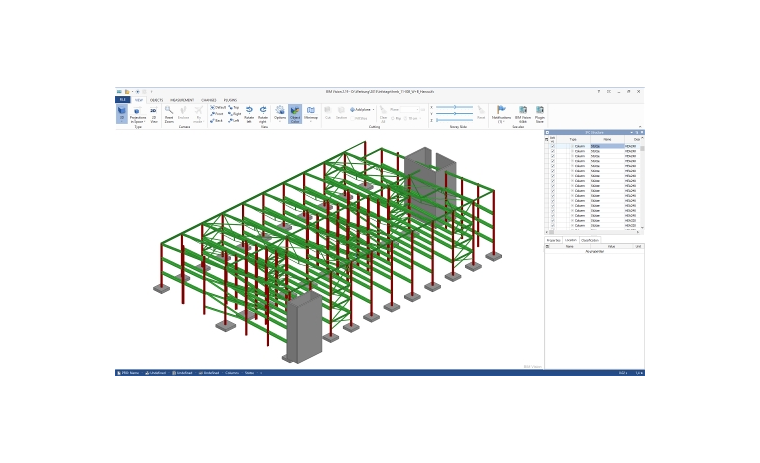Viewport: 760px width, 463px height.
Task: Click the grey wall near the building front
Action: tap(304, 328)
